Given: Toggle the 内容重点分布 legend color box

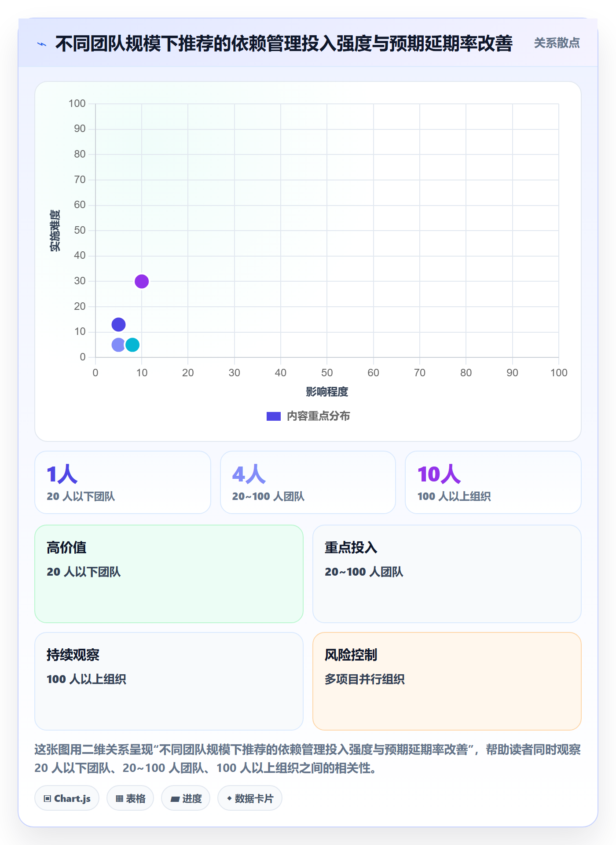Looking at the screenshot, I should coord(274,416).
